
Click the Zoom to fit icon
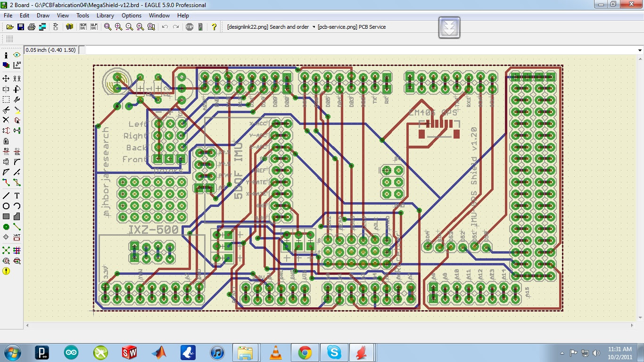click(107, 27)
